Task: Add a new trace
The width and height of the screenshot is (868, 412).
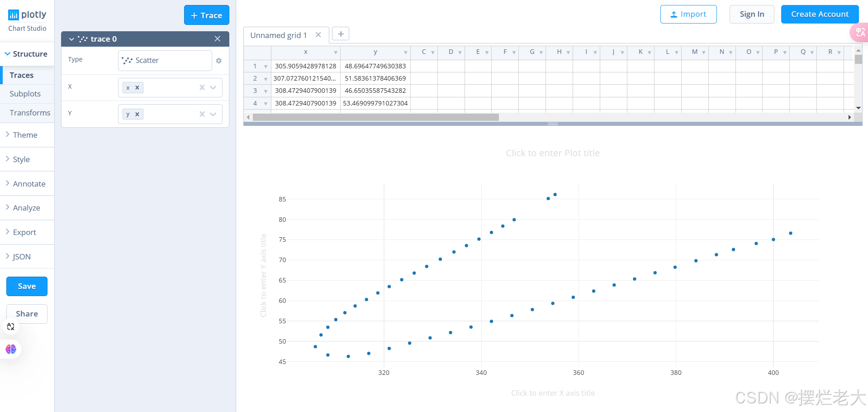Action: (x=207, y=15)
